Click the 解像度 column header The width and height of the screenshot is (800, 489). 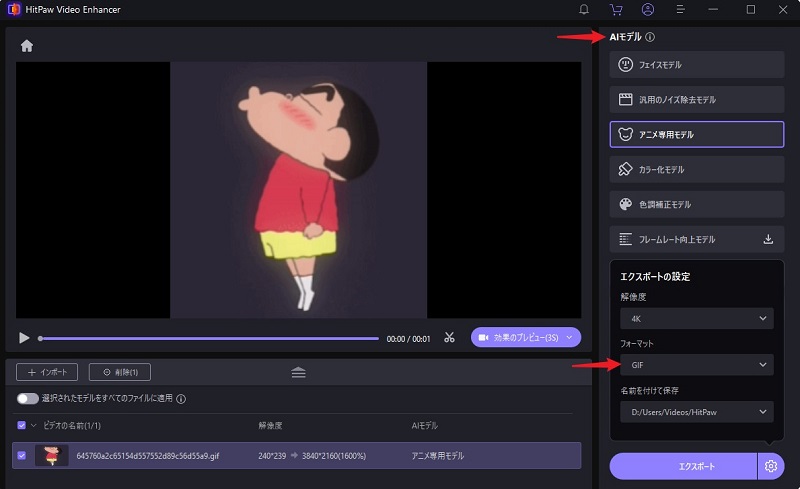point(270,425)
